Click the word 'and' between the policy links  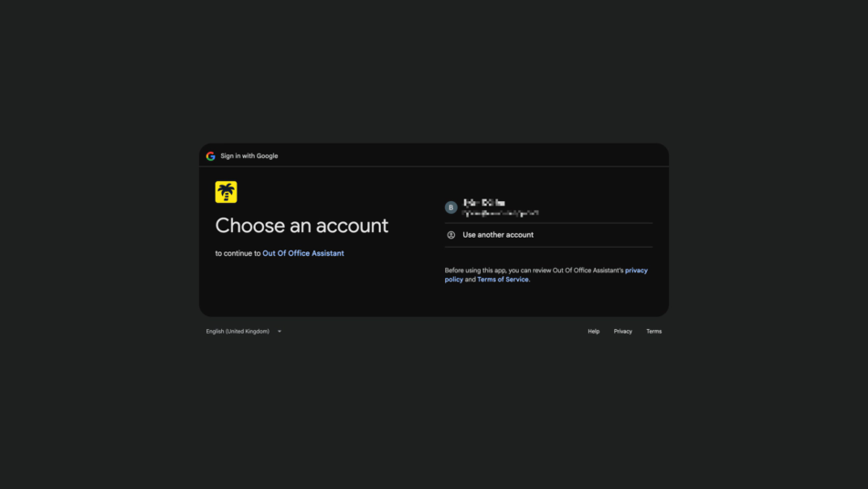470,280
